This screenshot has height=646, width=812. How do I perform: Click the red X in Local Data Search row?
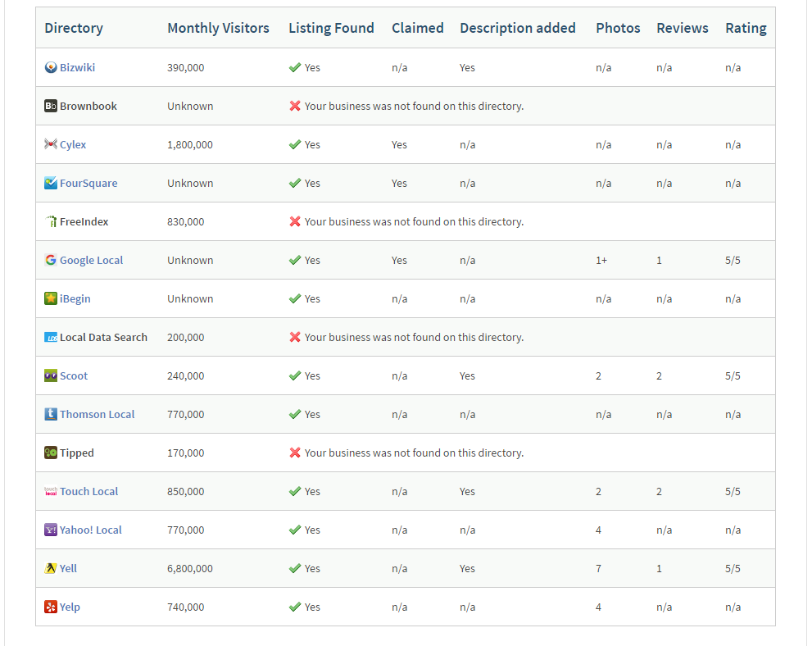(295, 337)
